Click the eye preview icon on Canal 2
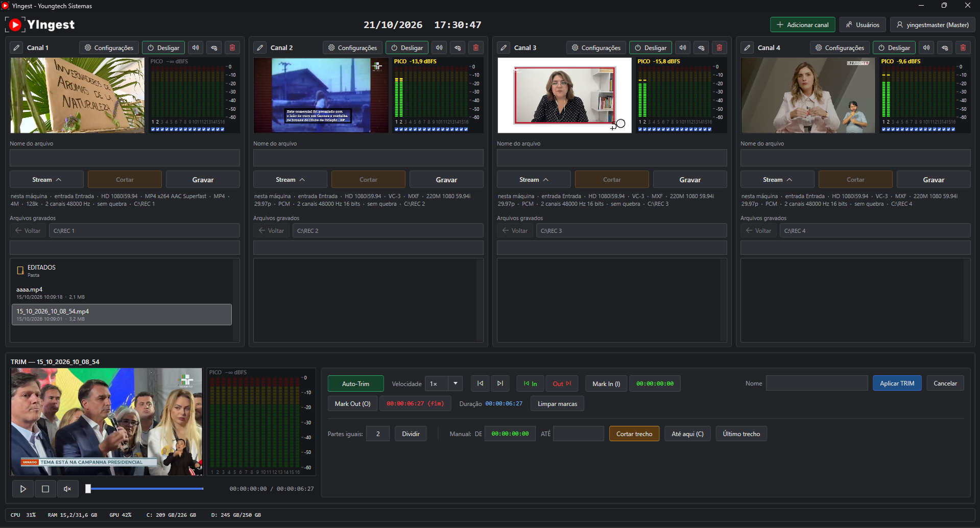The width and height of the screenshot is (980, 528). [458, 47]
